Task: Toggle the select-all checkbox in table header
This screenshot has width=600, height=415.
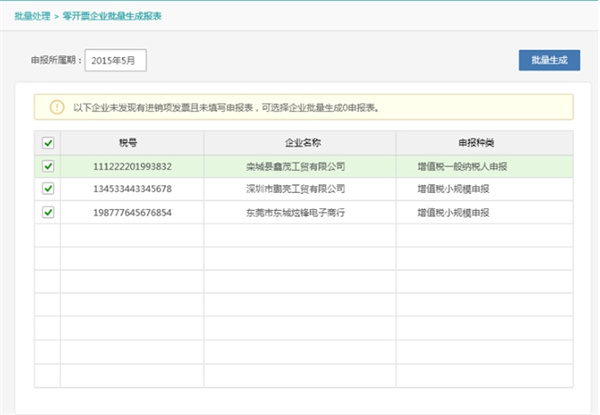Action: (48, 143)
